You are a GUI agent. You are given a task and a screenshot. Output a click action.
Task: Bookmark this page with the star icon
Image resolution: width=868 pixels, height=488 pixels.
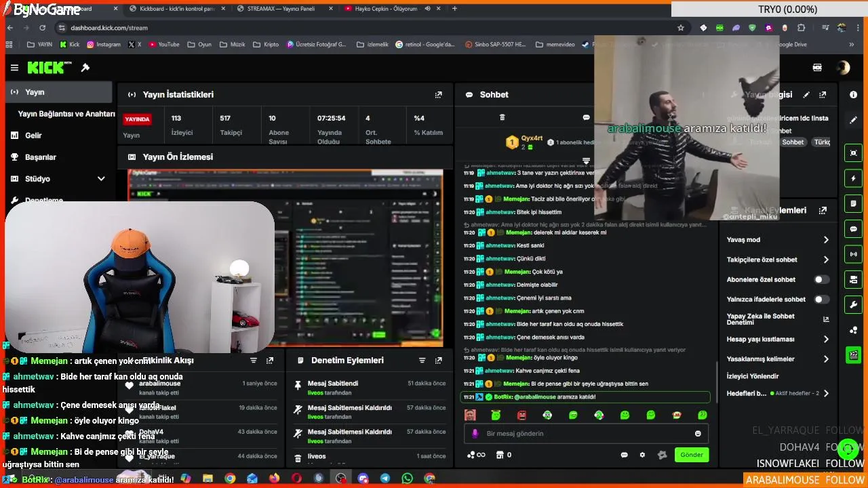point(680,28)
